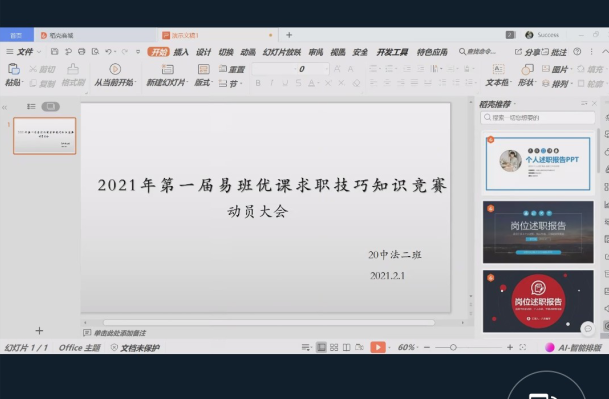Screen dimensions: 609x399
Task: Toggle Superscript formatting button
Action: (328, 83)
